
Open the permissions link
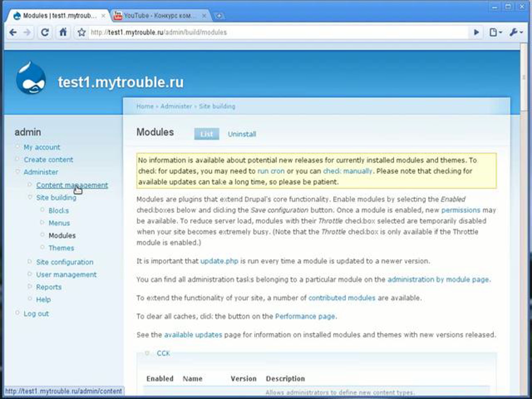(461, 210)
